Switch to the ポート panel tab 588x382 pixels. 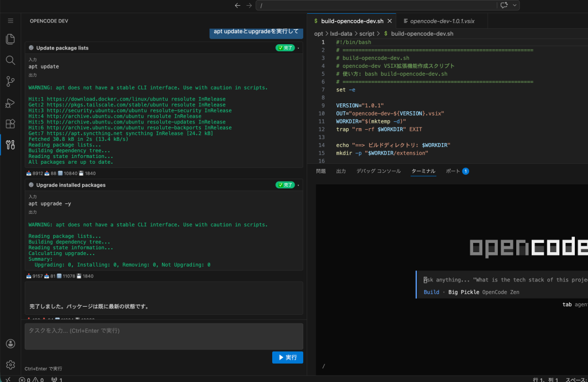(x=453, y=171)
